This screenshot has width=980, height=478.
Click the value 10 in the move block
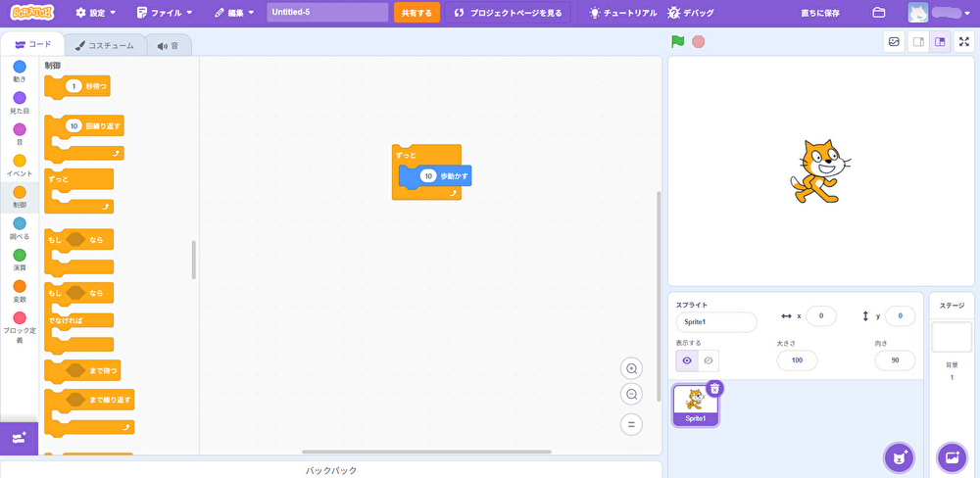click(428, 177)
